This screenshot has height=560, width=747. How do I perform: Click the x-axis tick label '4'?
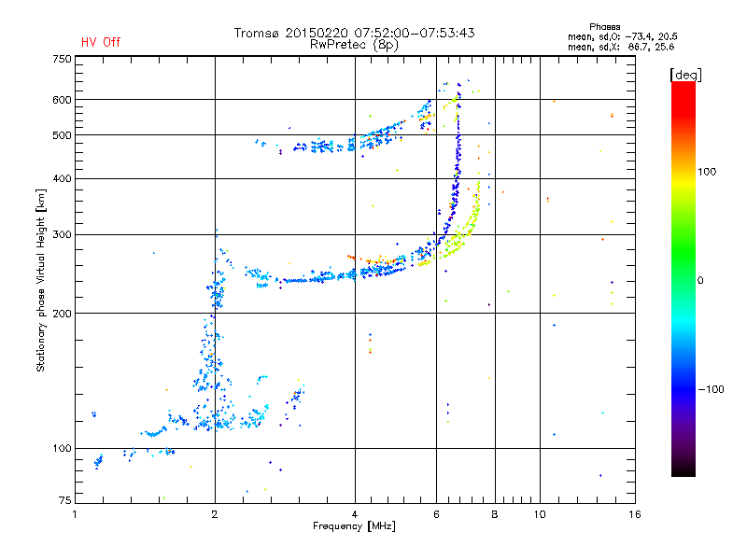coord(355,514)
